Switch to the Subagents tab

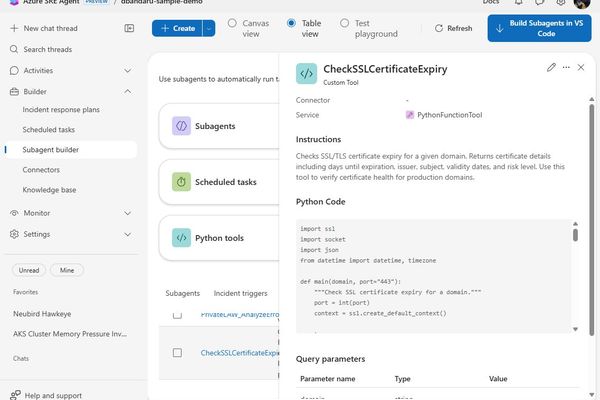(183, 294)
